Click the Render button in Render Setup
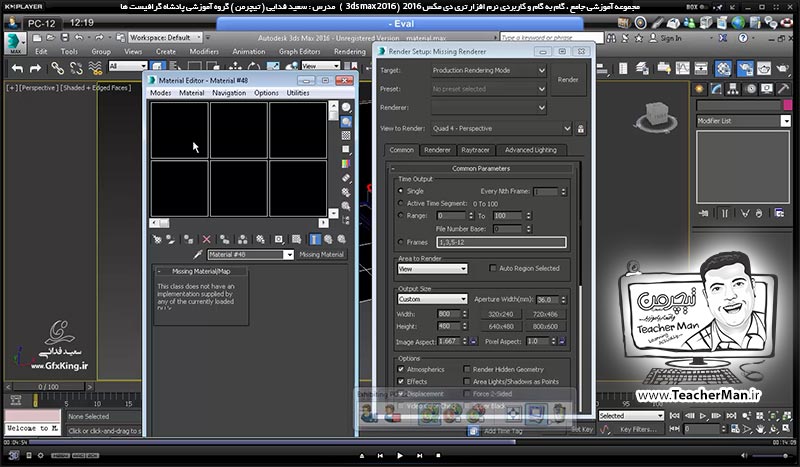 [568, 80]
